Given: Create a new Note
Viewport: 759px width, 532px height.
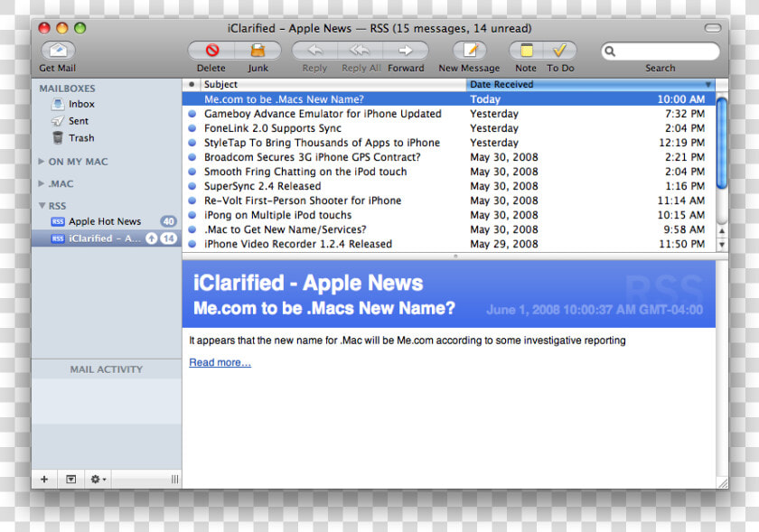Looking at the screenshot, I should [x=526, y=51].
